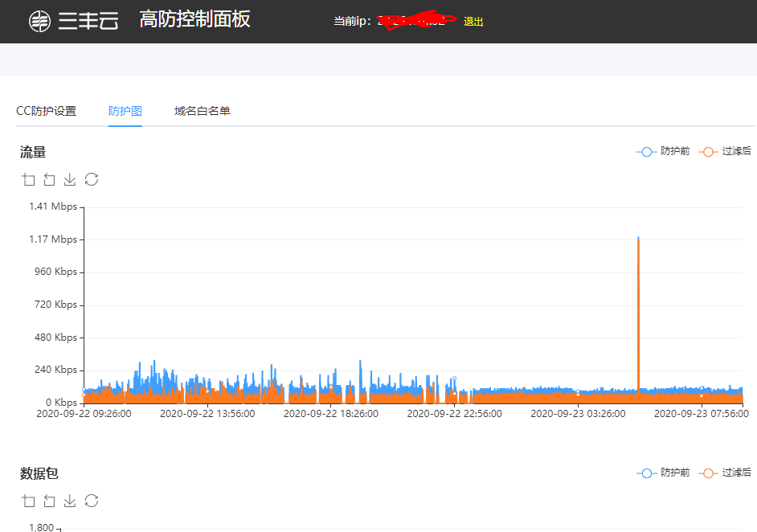Toggle 防护前 series in 流量 legend

coord(664,151)
